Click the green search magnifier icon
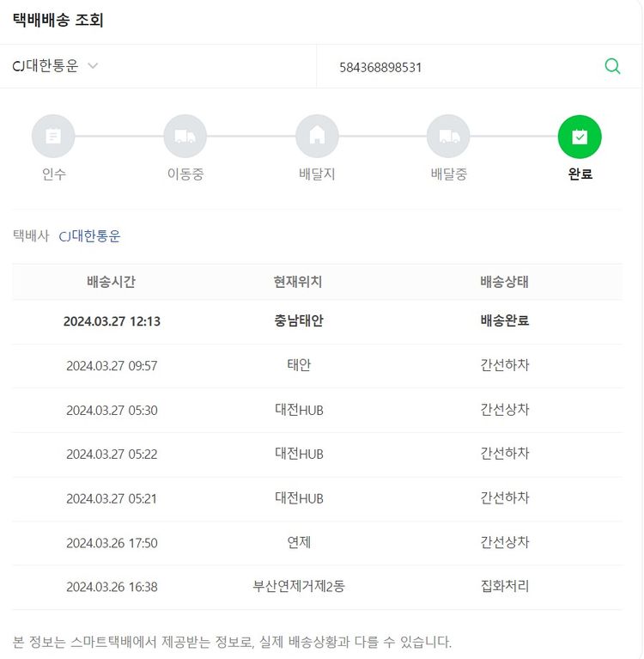 [612, 66]
